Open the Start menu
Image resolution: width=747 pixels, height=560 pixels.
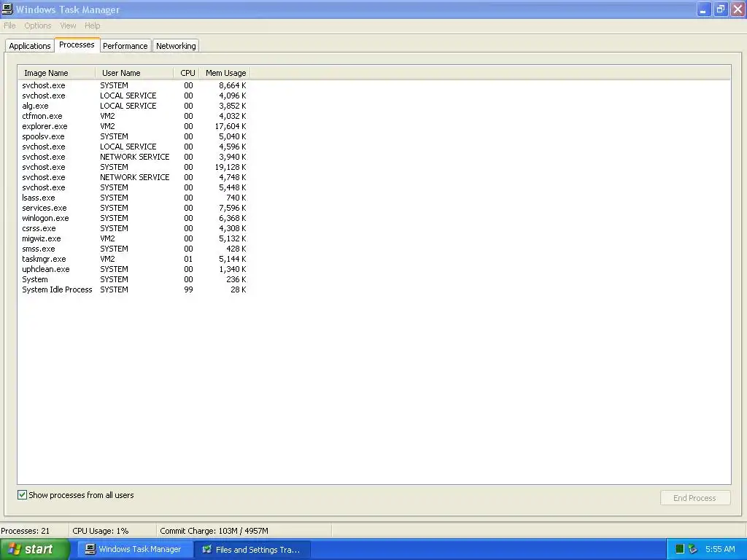tap(34, 549)
